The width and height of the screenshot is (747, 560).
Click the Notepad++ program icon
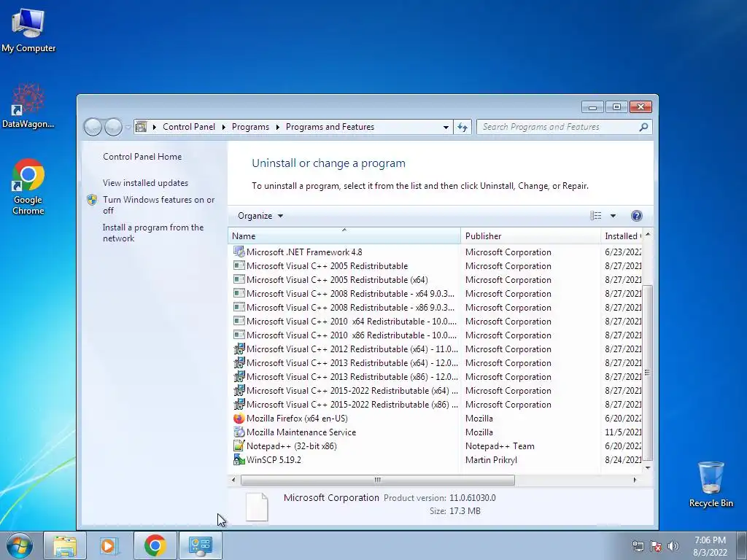pos(239,446)
